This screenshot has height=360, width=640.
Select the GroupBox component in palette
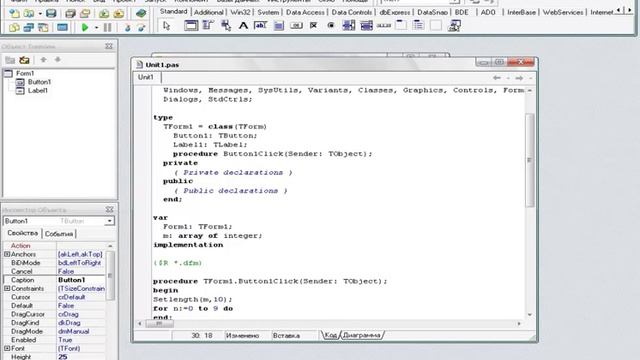click(401, 26)
